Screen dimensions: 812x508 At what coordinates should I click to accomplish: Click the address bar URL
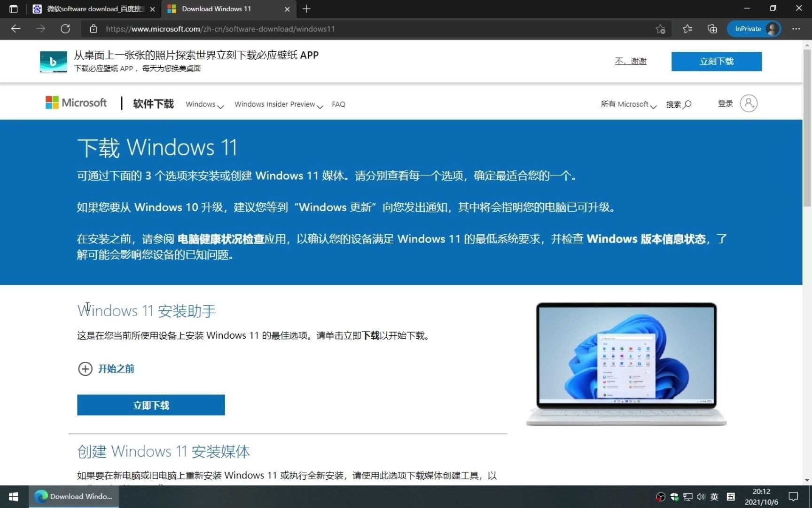[220, 29]
